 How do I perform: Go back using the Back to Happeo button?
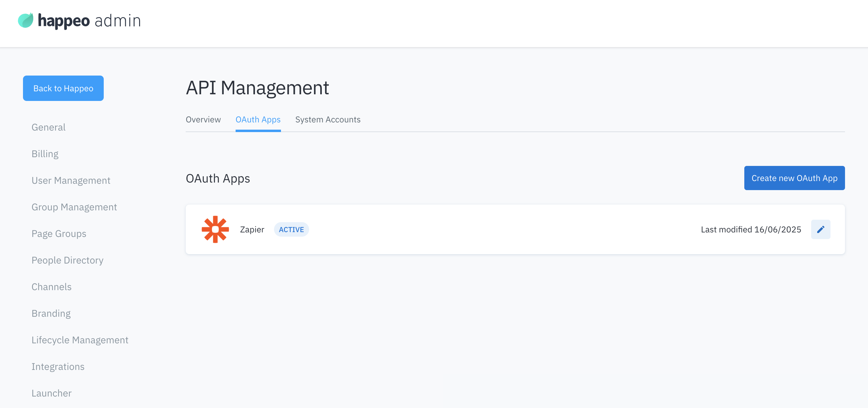coord(63,88)
